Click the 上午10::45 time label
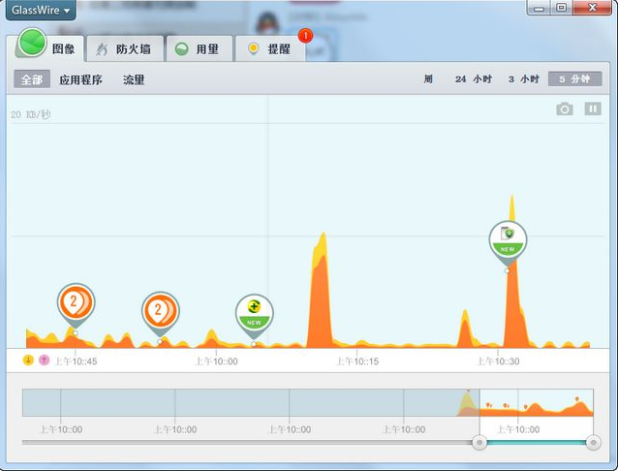 click(x=75, y=361)
